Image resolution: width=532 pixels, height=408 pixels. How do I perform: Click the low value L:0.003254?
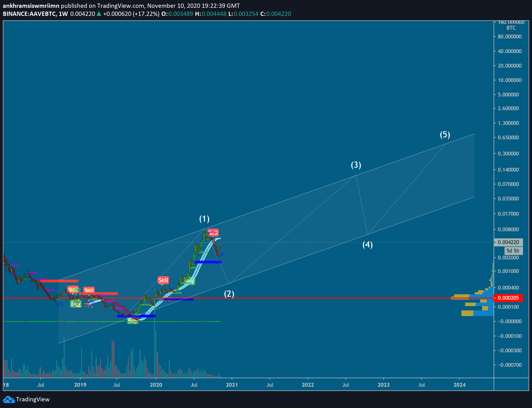tap(243, 14)
